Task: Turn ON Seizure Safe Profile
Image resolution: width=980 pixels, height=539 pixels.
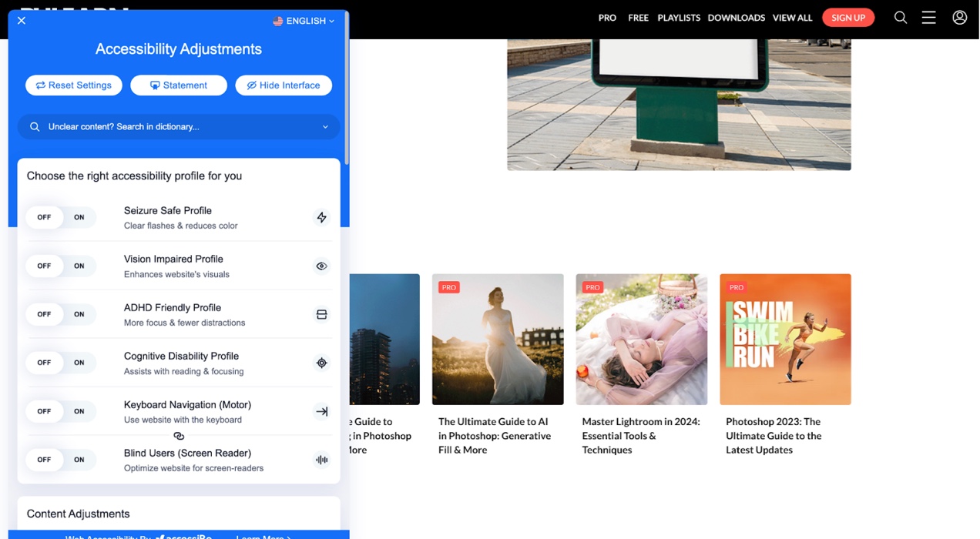Action: [x=79, y=217]
